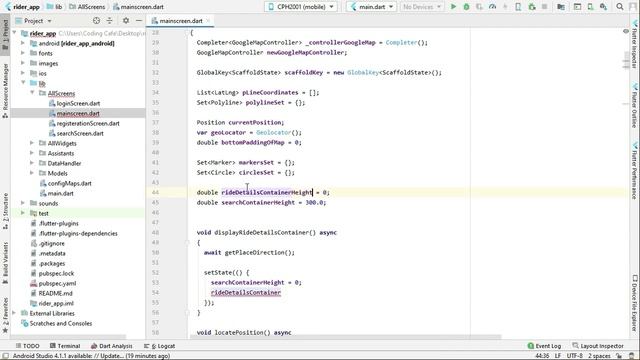Open the Flutter Inspector side tab
The height and width of the screenshot is (360, 640).
point(635,45)
